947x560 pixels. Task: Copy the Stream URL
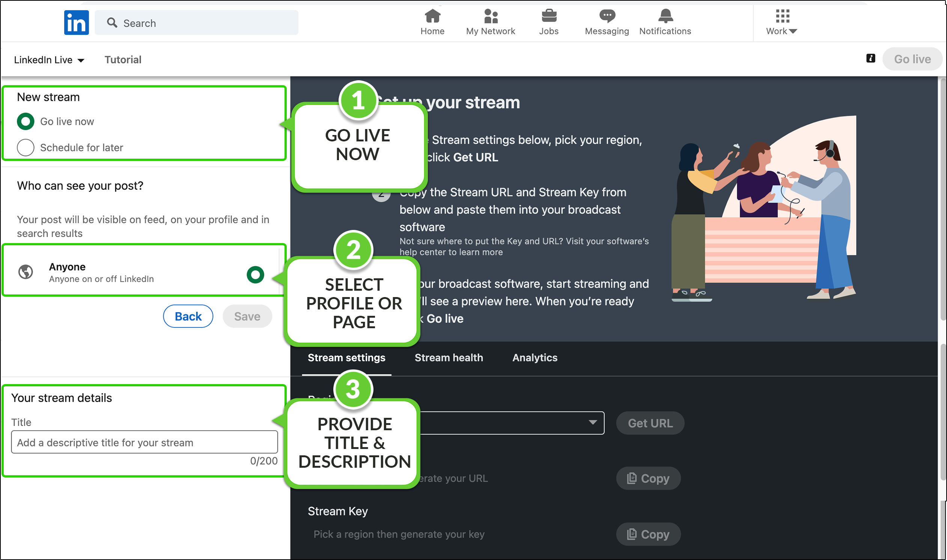(648, 478)
